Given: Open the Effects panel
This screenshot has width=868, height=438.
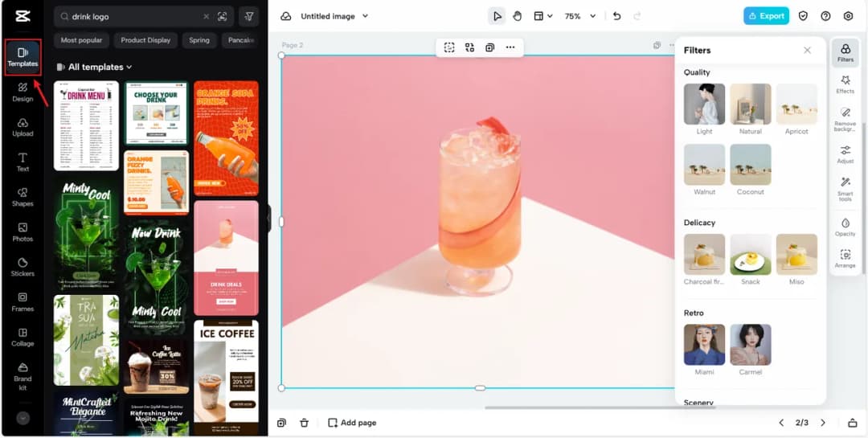Looking at the screenshot, I should (x=845, y=84).
